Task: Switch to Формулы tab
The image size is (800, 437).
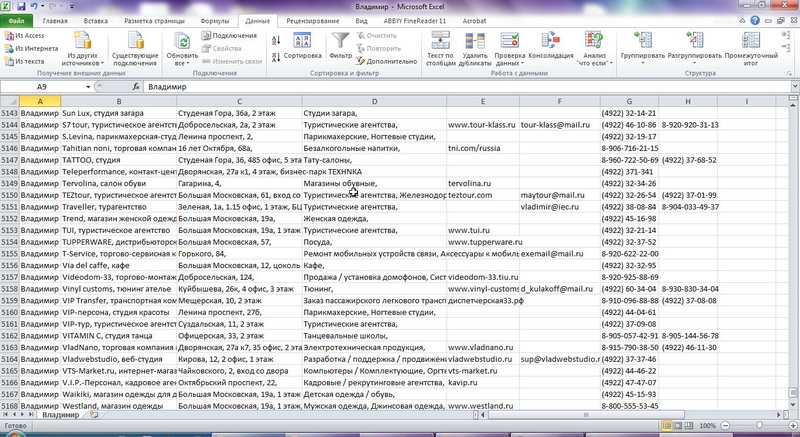Action: pos(215,21)
